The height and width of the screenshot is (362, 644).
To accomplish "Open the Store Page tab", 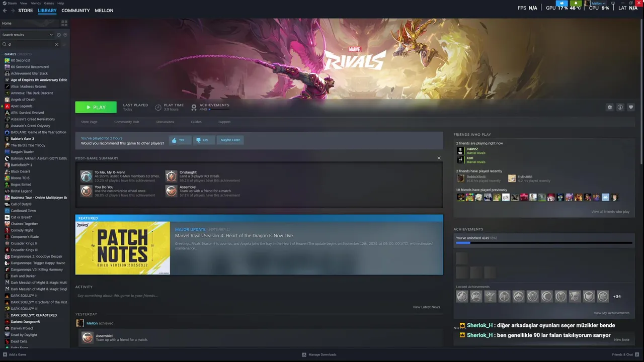I will click(89, 122).
